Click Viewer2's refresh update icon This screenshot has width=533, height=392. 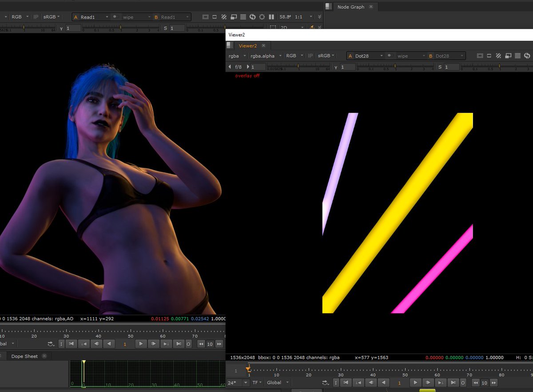[527, 56]
